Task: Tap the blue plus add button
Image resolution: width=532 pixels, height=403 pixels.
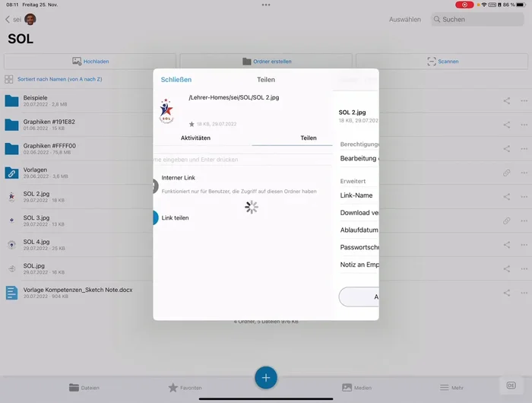Action: point(265,377)
